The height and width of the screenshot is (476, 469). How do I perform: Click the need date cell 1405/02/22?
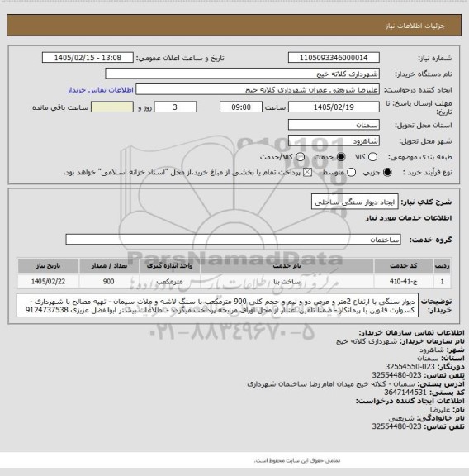tap(48, 282)
